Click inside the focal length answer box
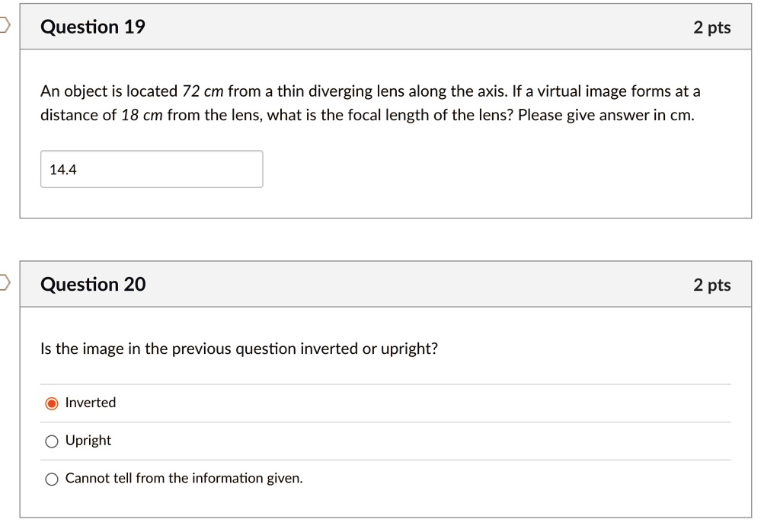Screen dimensions: 780x532 click(x=152, y=169)
